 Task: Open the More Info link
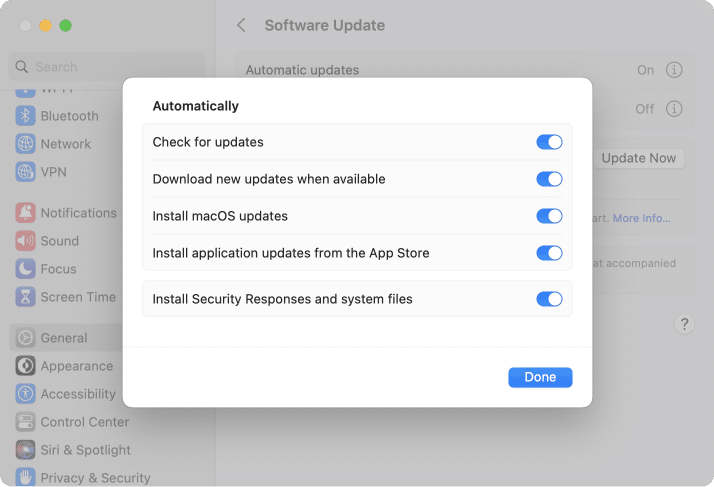[x=641, y=218]
